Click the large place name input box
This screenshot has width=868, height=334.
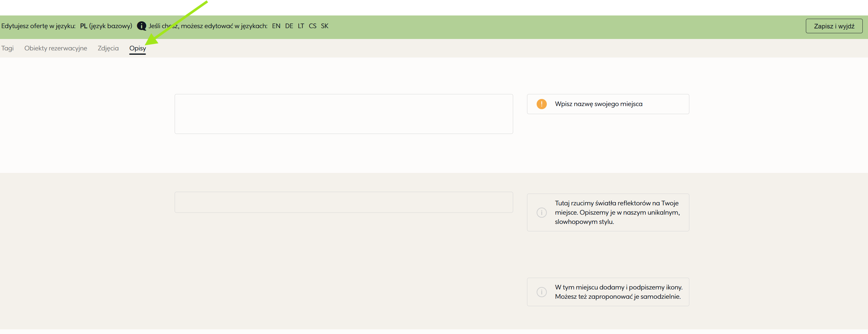click(343, 114)
